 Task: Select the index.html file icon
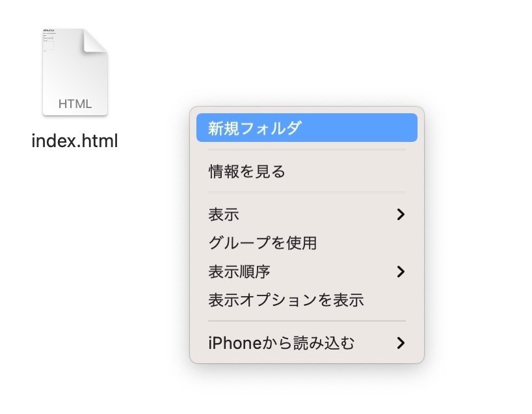(75, 72)
